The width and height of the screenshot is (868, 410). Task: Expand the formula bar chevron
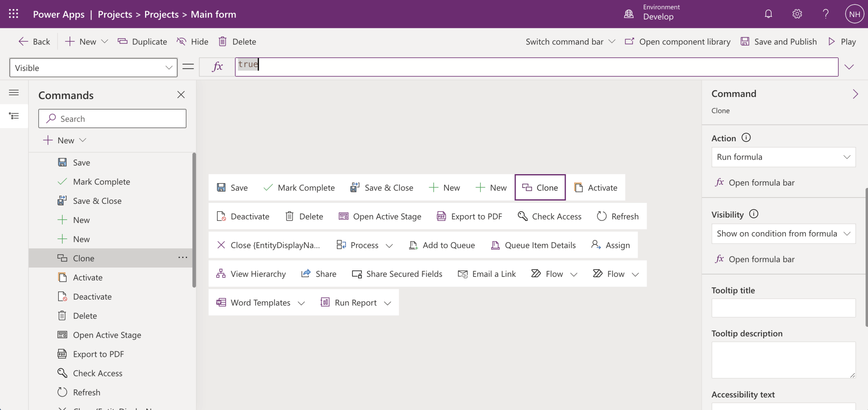pyautogui.click(x=849, y=67)
